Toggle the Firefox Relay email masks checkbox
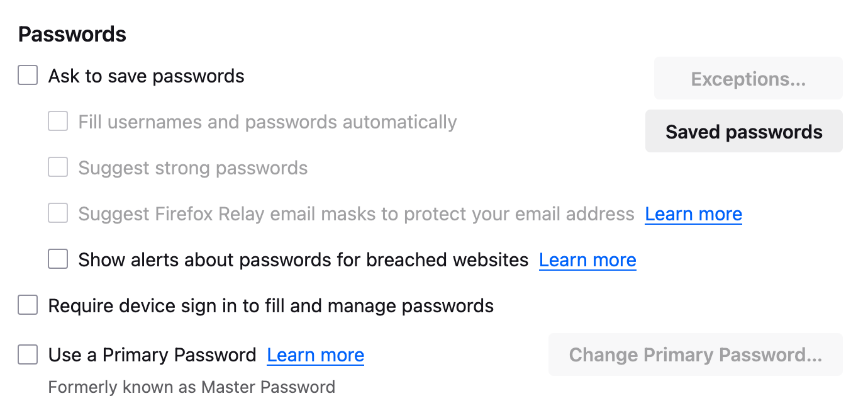This screenshot has width=868, height=413. tap(58, 213)
